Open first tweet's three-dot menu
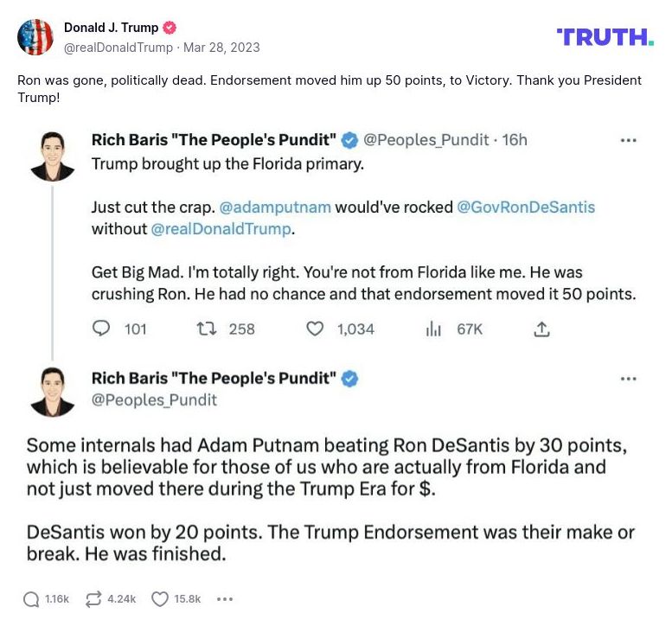 [x=629, y=139]
